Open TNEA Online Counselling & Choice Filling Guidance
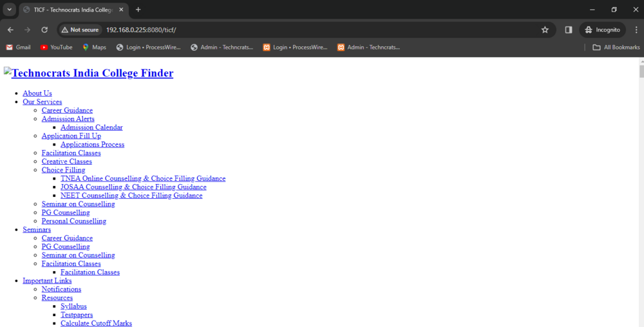Viewport: 644px width, 327px height. (x=143, y=178)
